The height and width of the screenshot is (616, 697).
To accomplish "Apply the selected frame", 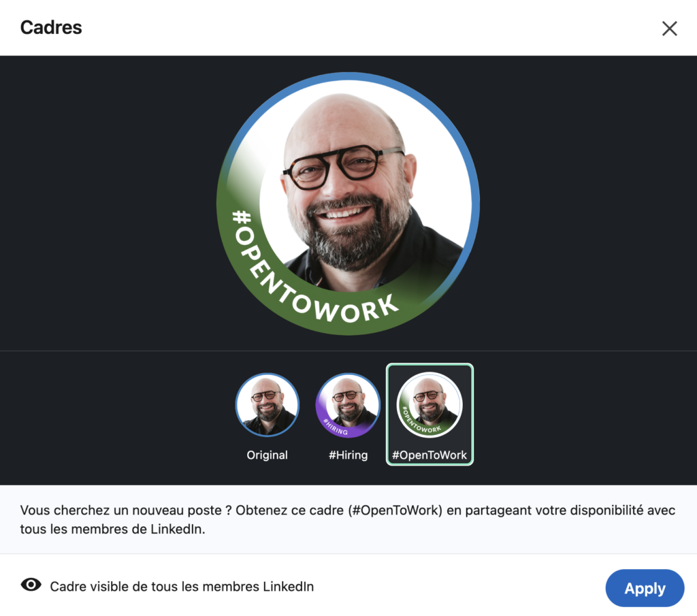I will pos(645,588).
